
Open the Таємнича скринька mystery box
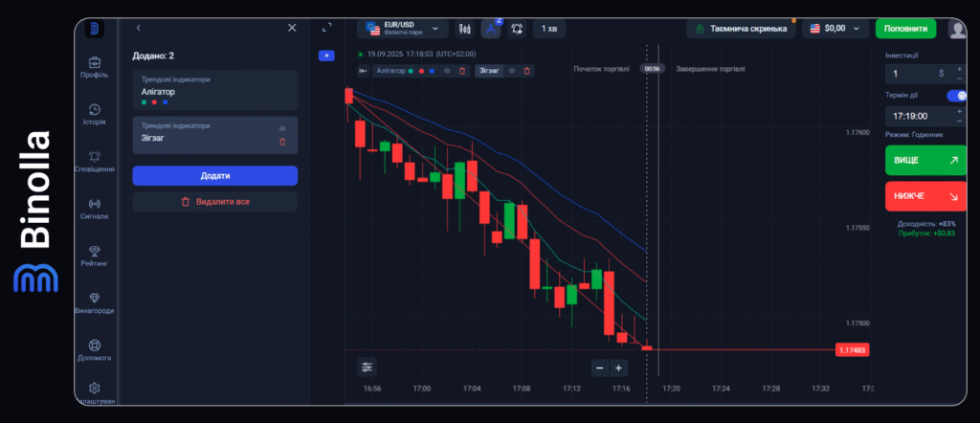coord(741,29)
